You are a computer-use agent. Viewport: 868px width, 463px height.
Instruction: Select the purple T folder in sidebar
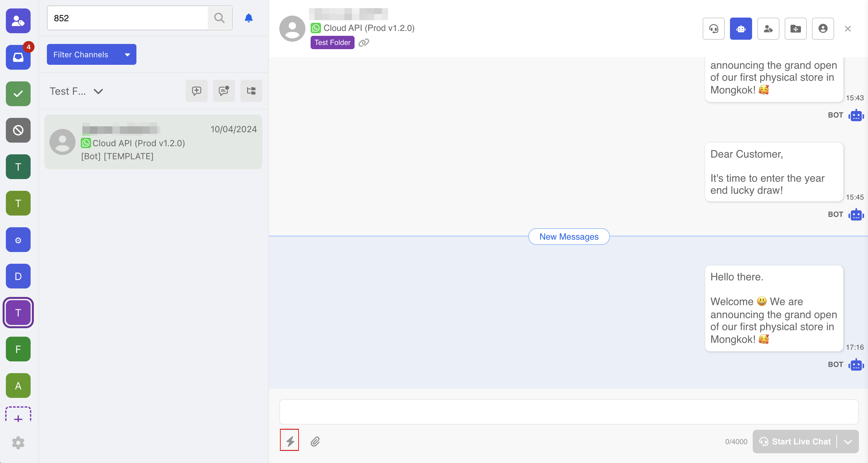[18, 312]
